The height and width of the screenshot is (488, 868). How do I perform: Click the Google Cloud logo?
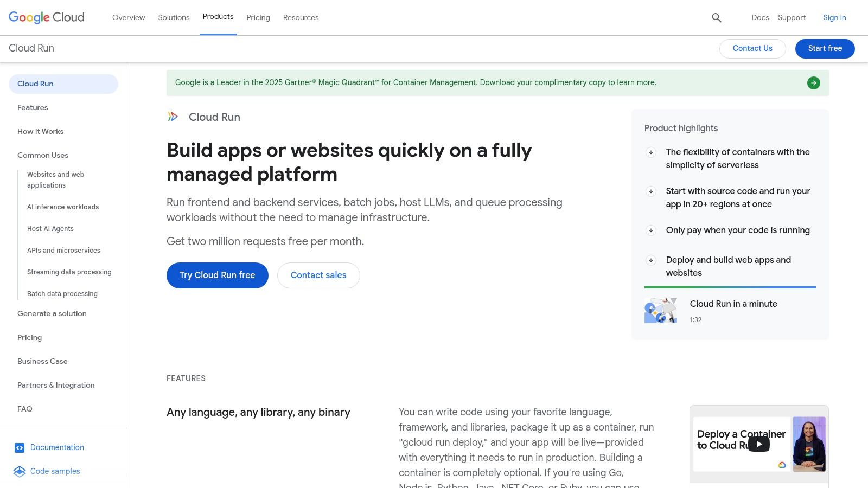click(47, 17)
